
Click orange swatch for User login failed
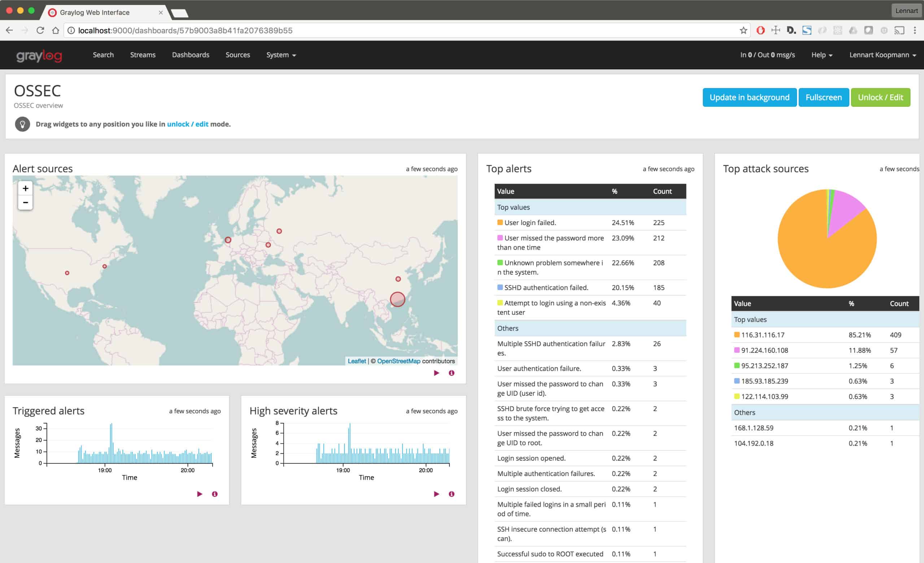pyautogui.click(x=500, y=222)
